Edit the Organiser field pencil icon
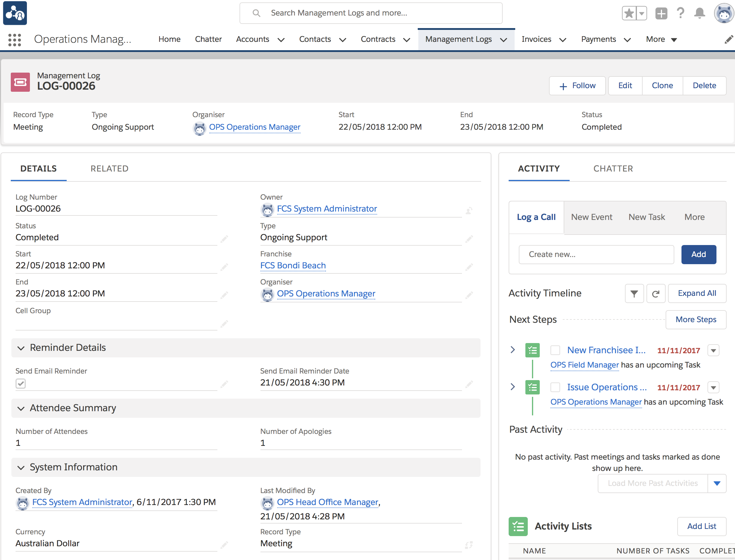The height and width of the screenshot is (560, 735). click(469, 295)
